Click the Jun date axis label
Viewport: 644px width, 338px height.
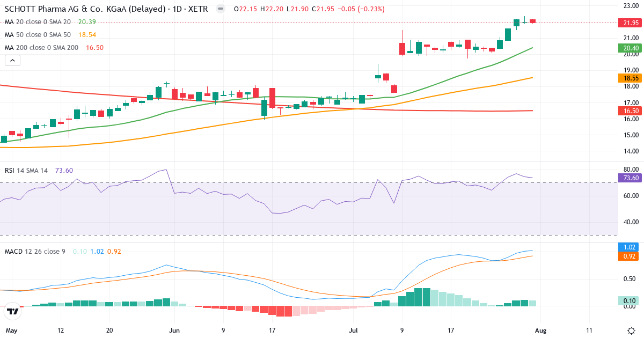(174, 330)
